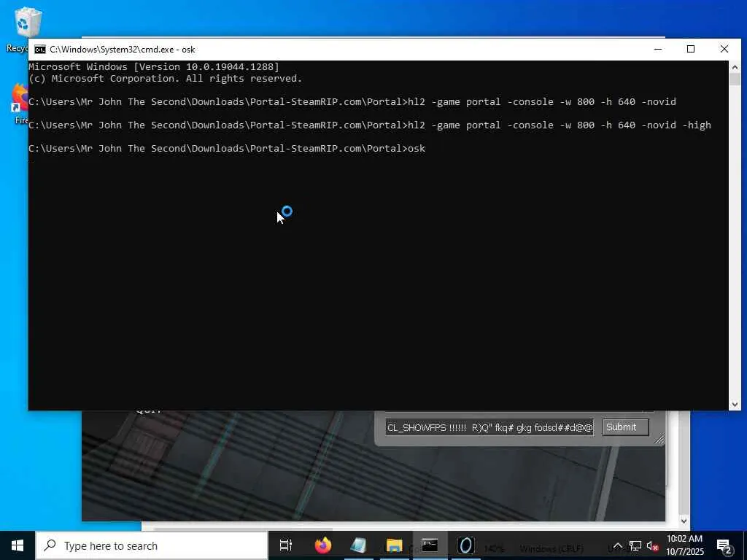747x560 pixels.
Task: Open the Notepad app on the taskbar
Action: [x=358, y=545]
